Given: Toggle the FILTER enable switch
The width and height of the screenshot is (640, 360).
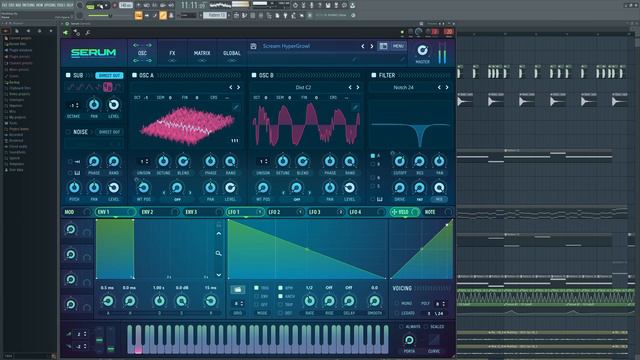Looking at the screenshot, I should tap(373, 76).
